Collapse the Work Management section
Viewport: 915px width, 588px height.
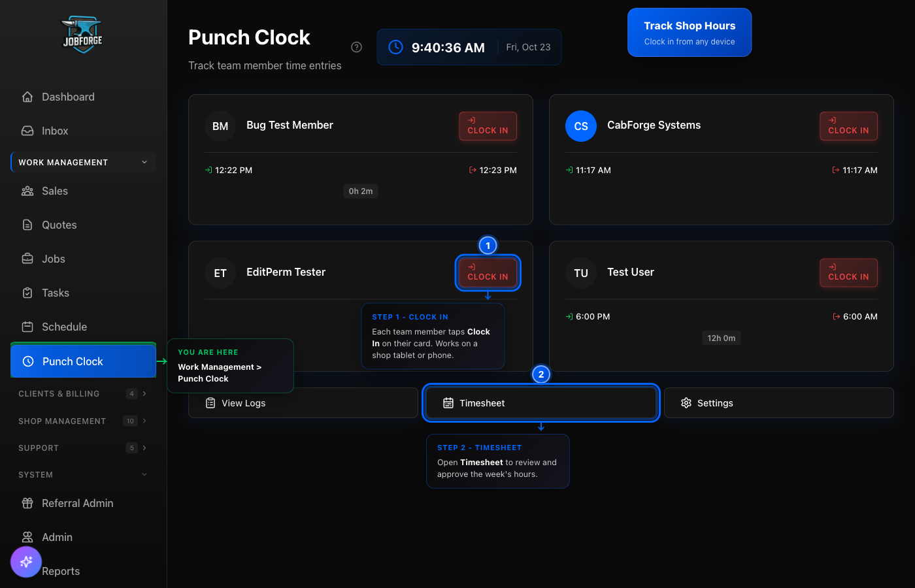(x=83, y=162)
